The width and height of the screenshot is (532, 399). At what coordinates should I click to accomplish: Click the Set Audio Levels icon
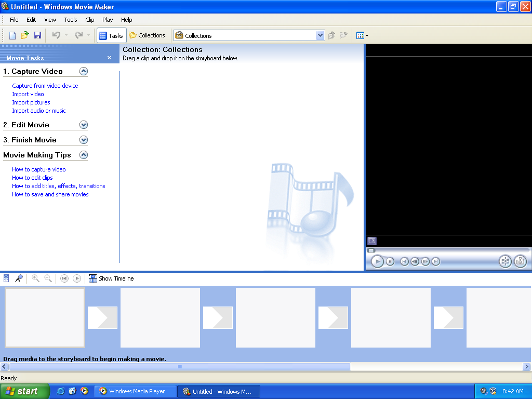(x=6, y=278)
